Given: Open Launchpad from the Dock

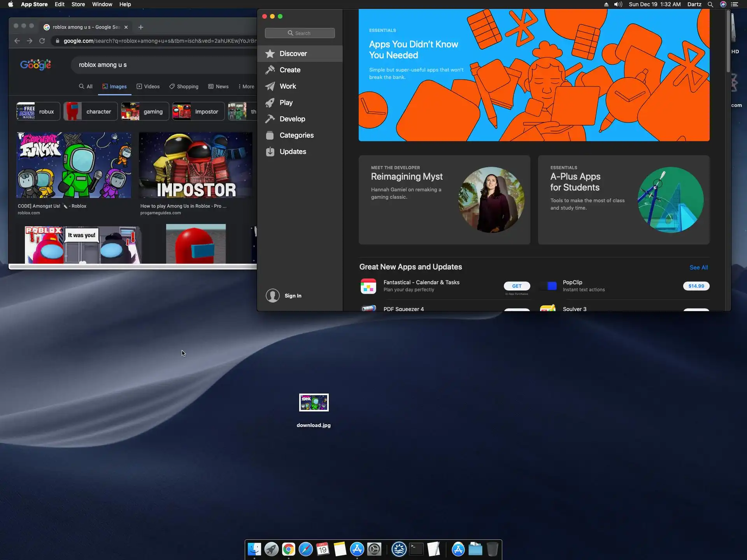Looking at the screenshot, I should [x=271, y=549].
